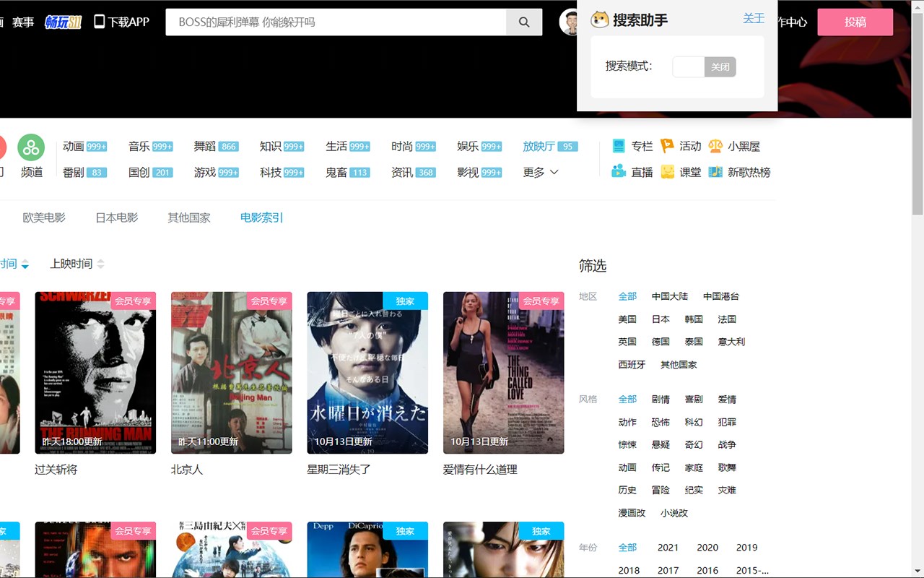Click the 搜索助手 dog logo
Screen dimensions: 924x578
[599, 20]
